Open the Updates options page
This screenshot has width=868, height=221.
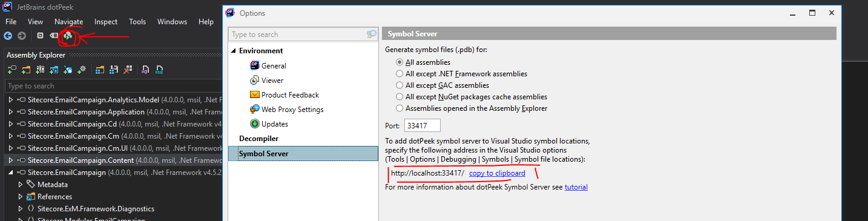coord(269,124)
